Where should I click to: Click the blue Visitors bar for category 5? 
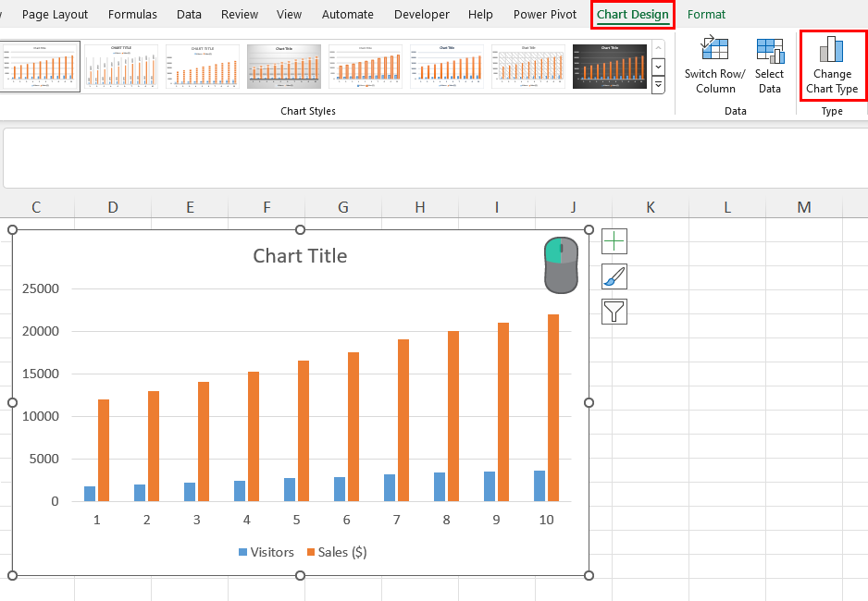pyautogui.click(x=290, y=490)
